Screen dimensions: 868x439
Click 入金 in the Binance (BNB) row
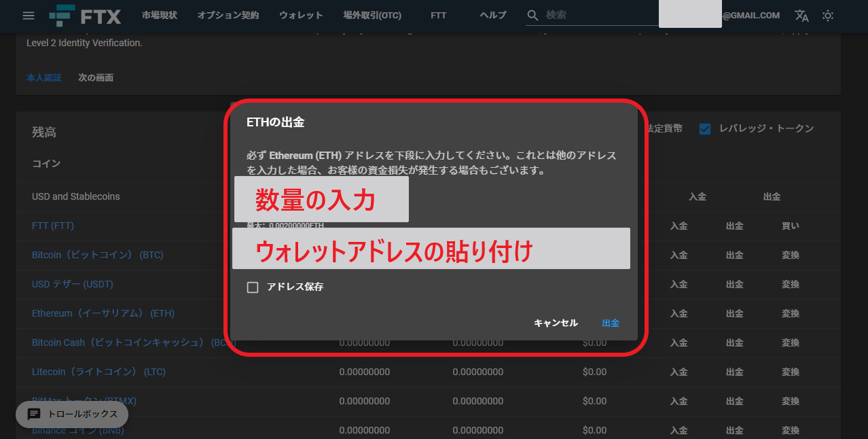(x=679, y=430)
